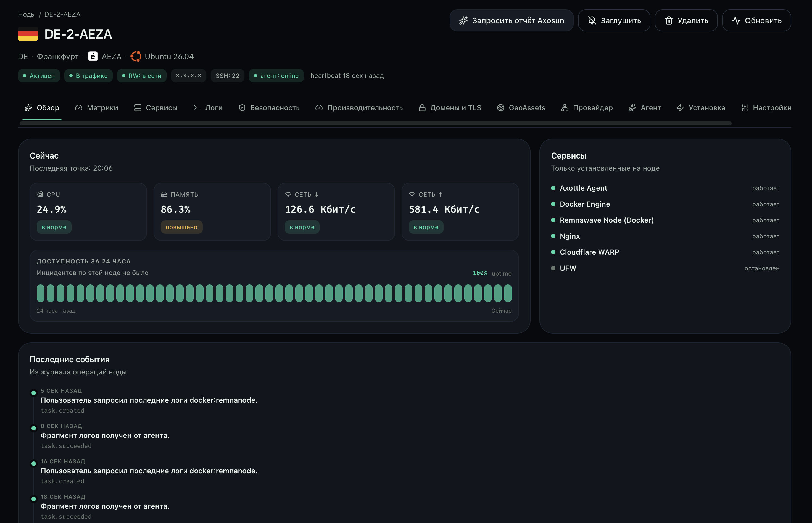Click the event logged 5 сек назад
812x523 pixels.
click(x=149, y=400)
